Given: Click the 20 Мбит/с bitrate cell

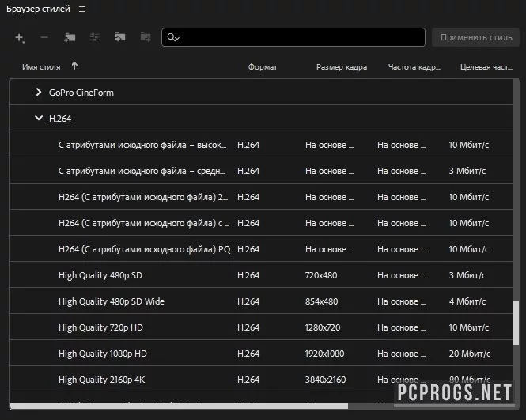Looking at the screenshot, I should (470, 354).
